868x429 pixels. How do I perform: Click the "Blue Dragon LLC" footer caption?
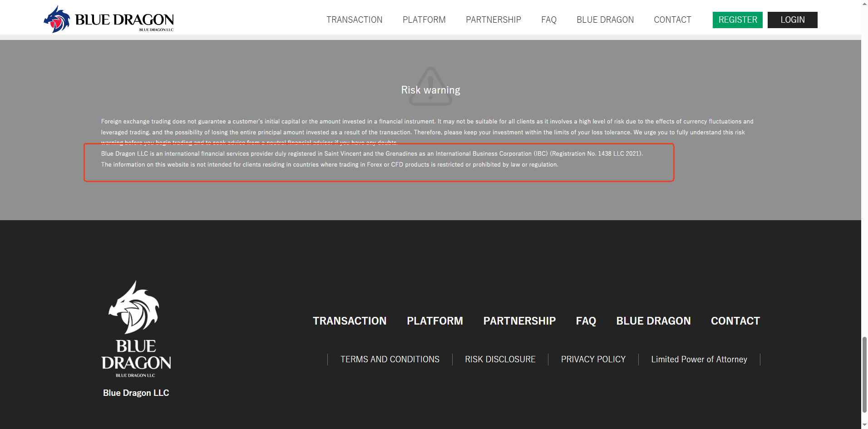(x=136, y=393)
